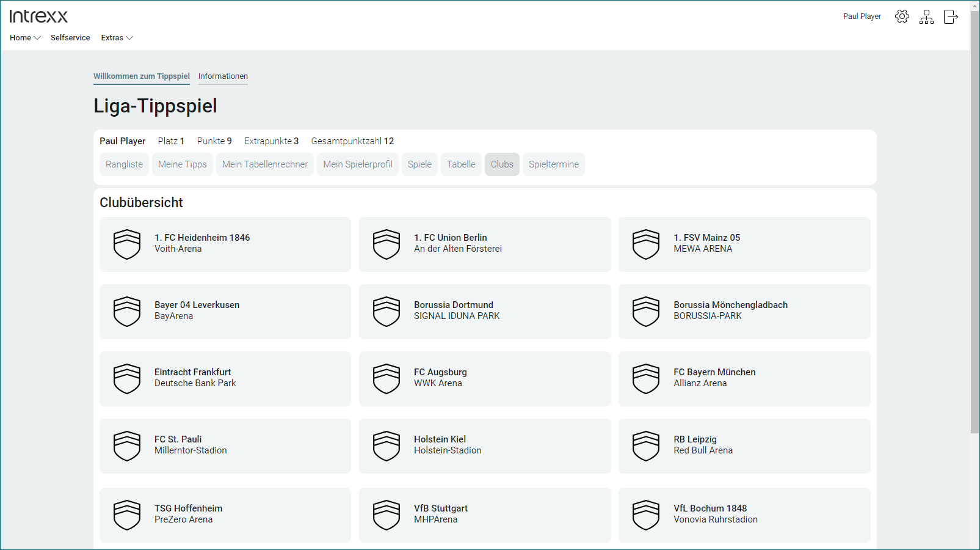Screen dimensions: 980x550
Task: Click the Extrapunkte 3 text
Action: click(x=271, y=141)
